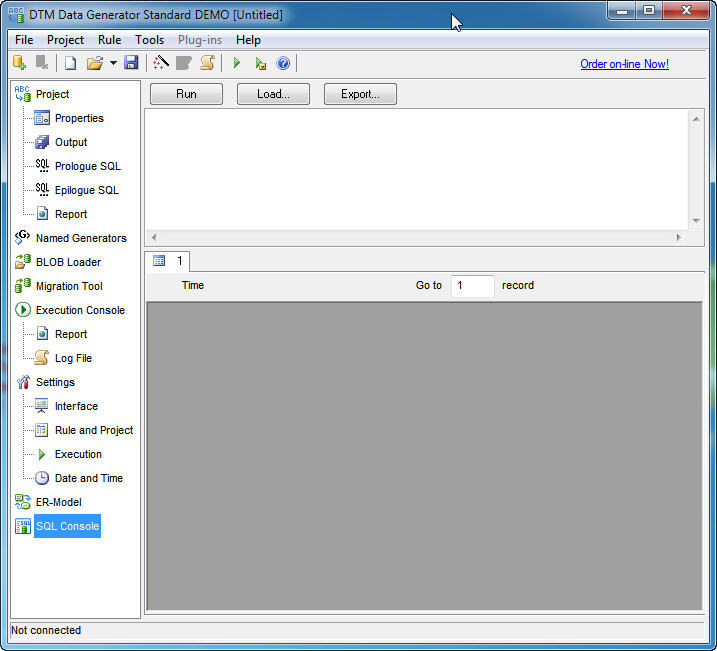The width and height of the screenshot is (717, 651).
Task: Create a new project via blank page icon
Action: point(70,63)
